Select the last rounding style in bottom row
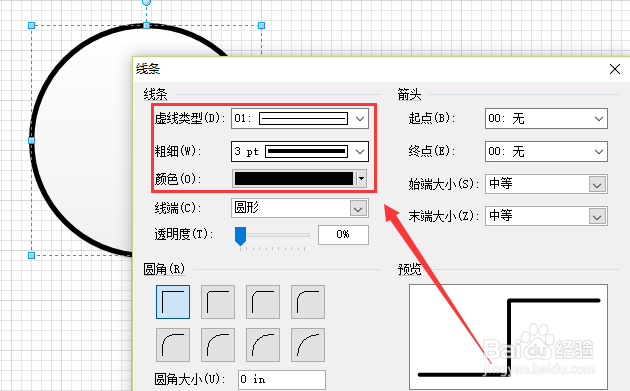Screen dimensions: 630x391 pyautogui.click(x=308, y=345)
